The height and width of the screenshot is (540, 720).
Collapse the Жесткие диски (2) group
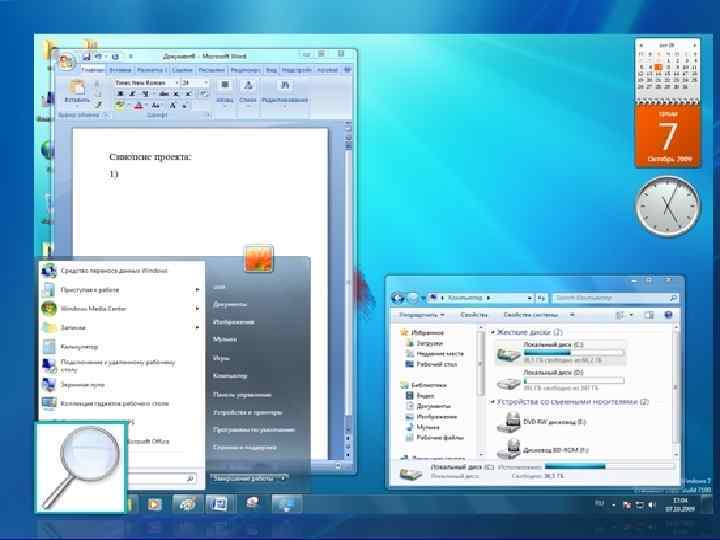(493, 332)
